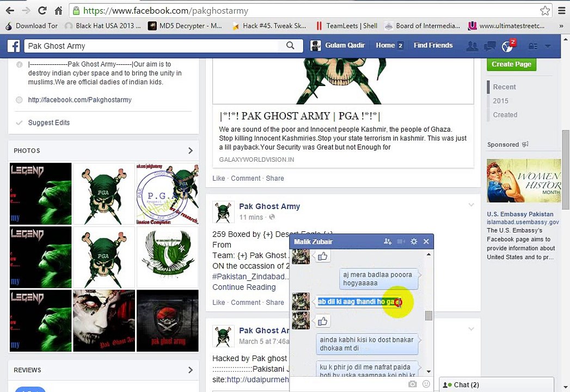Jump to Created on the timeline
570x392 pixels.
505,114
